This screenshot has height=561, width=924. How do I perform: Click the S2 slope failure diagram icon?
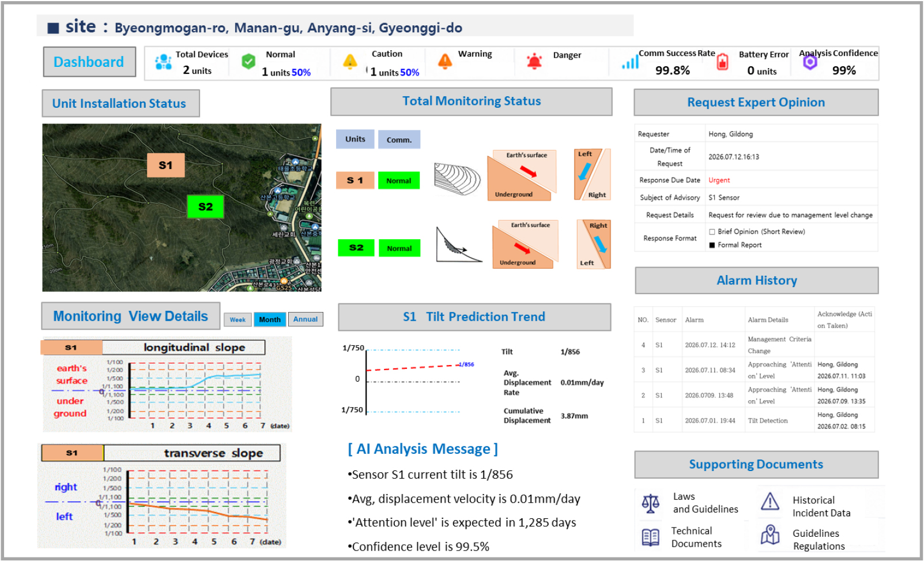(459, 244)
